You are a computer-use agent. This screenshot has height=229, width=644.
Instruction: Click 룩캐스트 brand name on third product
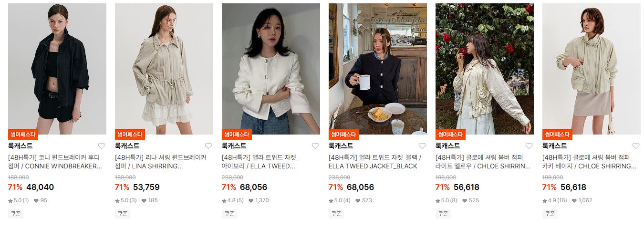pyautogui.click(x=234, y=146)
